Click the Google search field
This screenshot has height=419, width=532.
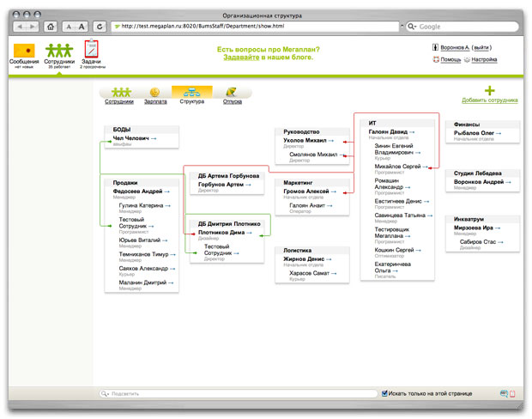click(x=462, y=27)
